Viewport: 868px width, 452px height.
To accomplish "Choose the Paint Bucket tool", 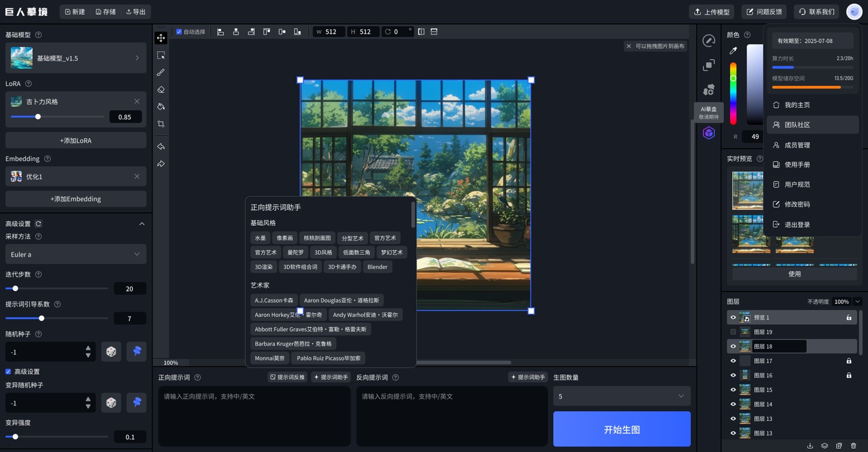I will 160,106.
